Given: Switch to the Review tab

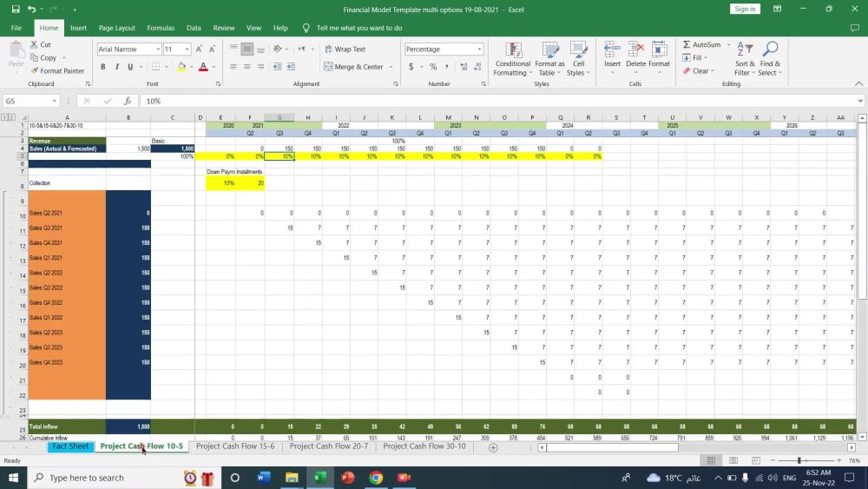Looking at the screenshot, I should click(224, 28).
